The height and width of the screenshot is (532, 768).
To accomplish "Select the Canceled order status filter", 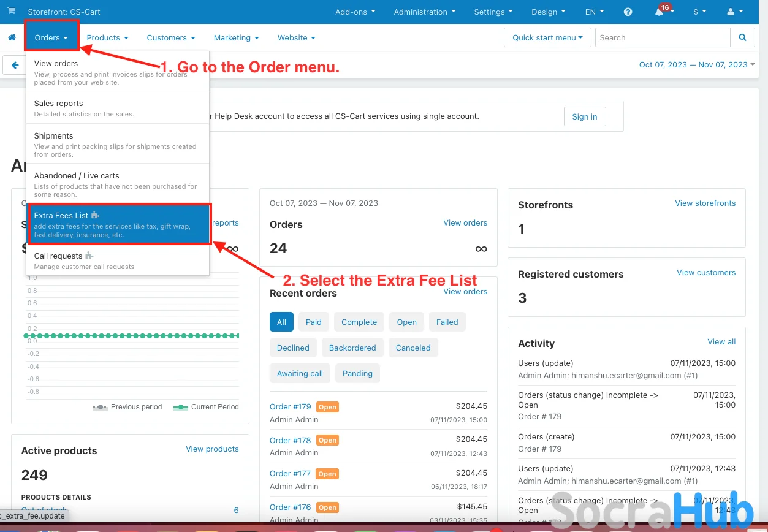I will click(x=413, y=348).
